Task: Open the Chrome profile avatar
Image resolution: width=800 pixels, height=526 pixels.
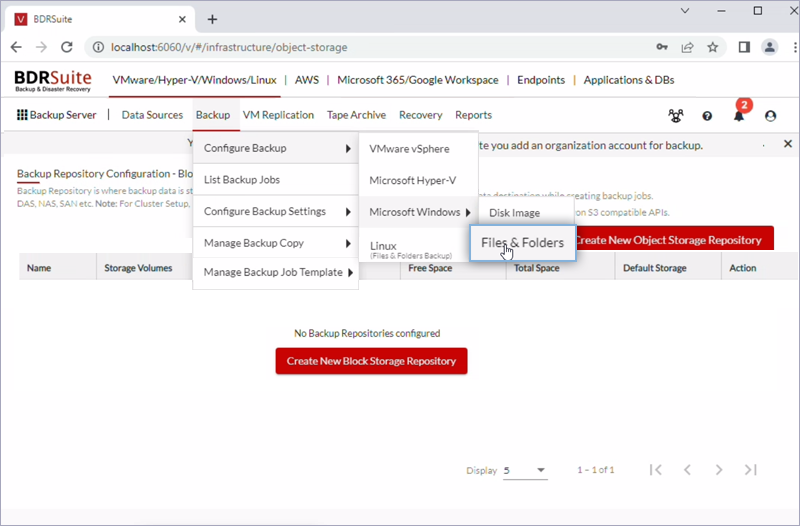Action: (x=769, y=47)
